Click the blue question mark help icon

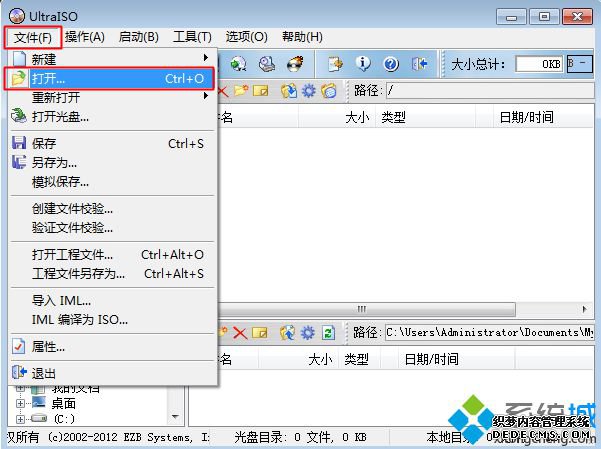click(391, 64)
